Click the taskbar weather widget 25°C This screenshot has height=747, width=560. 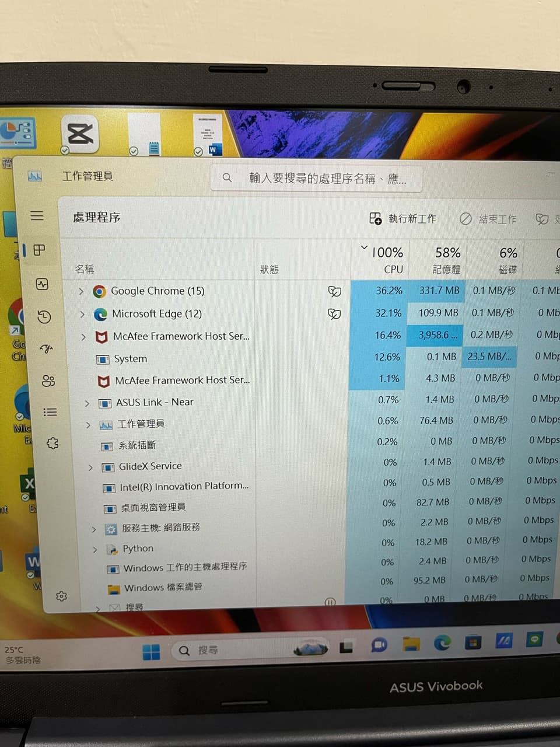[23, 655]
